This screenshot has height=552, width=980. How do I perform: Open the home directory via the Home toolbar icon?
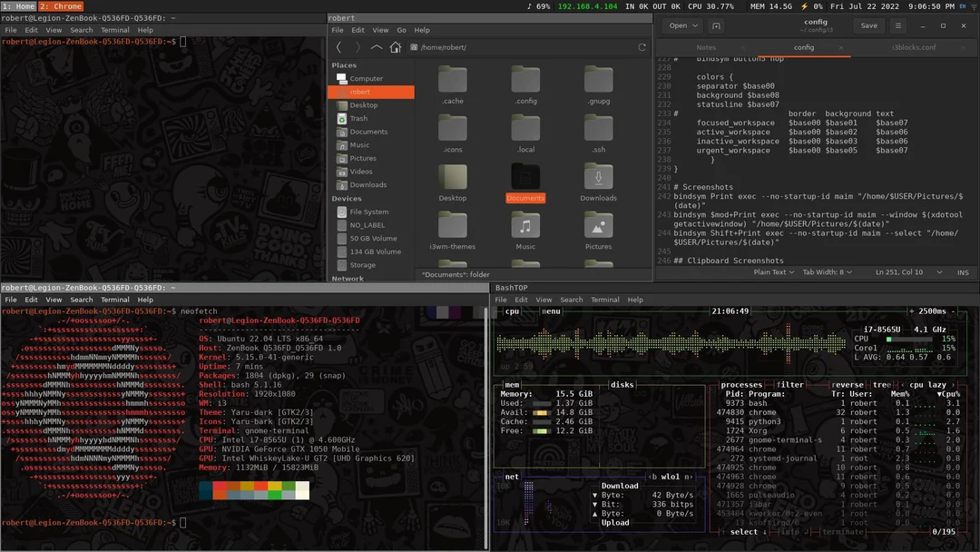coord(394,47)
